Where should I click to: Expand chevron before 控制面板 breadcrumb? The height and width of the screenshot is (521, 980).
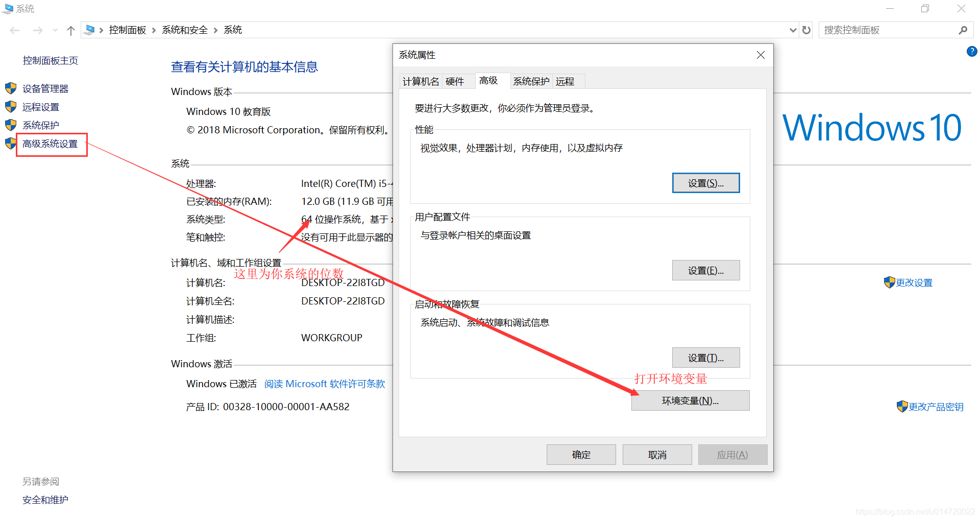coord(101,30)
